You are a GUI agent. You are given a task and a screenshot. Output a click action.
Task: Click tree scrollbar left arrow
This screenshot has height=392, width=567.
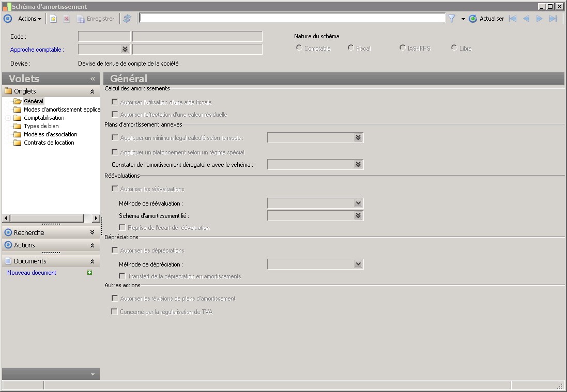6,218
